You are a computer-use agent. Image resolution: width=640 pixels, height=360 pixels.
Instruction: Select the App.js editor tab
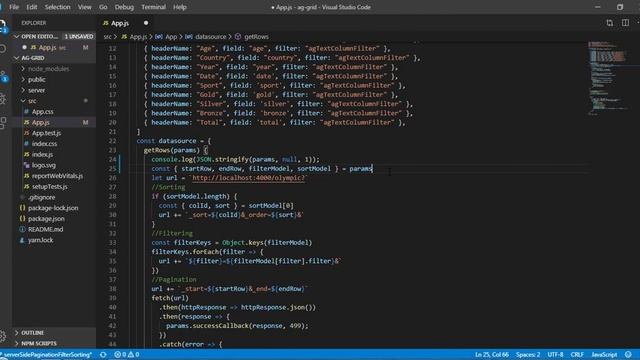click(125, 23)
